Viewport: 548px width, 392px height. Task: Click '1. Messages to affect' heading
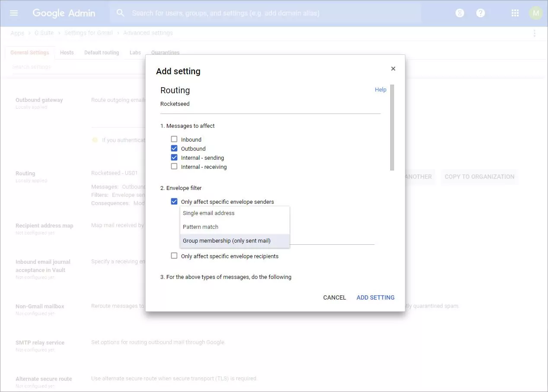point(188,126)
